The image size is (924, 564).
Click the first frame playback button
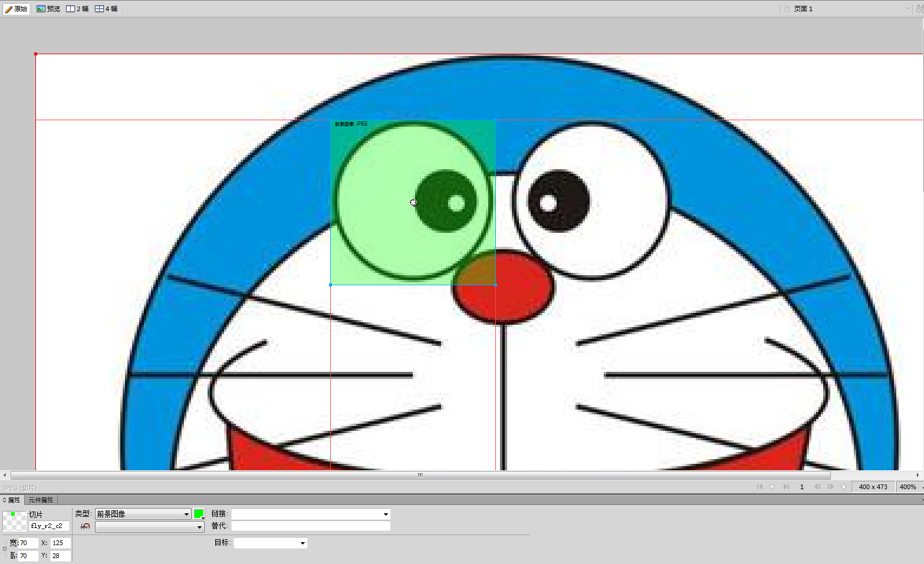(759, 487)
